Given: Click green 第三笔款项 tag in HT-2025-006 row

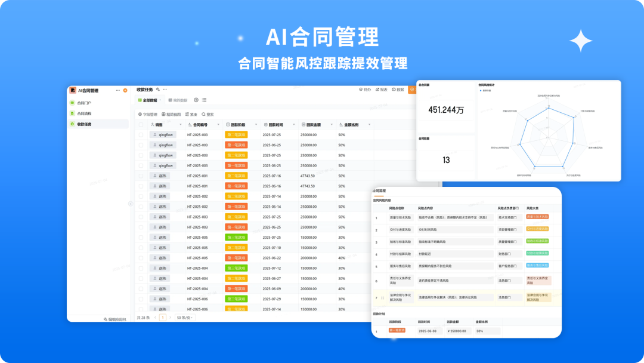Looking at the screenshot, I should coord(236,299).
